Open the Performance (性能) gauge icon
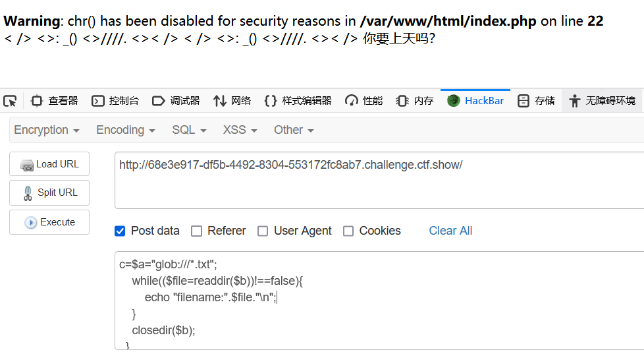 352,101
